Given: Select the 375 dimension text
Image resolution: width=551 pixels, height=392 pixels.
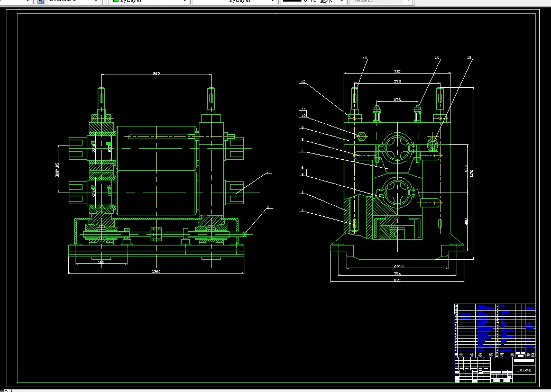Looking at the screenshot, I should (397, 81).
